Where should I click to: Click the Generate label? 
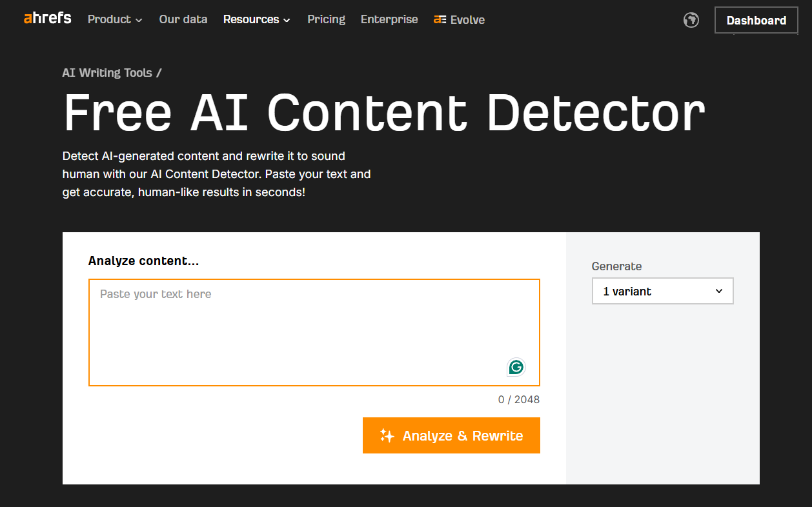[x=616, y=266]
